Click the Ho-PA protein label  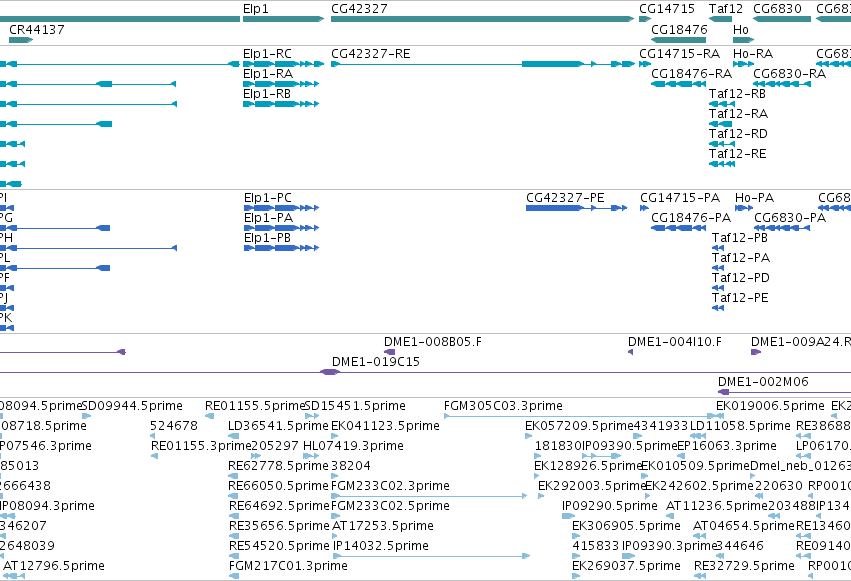754,197
